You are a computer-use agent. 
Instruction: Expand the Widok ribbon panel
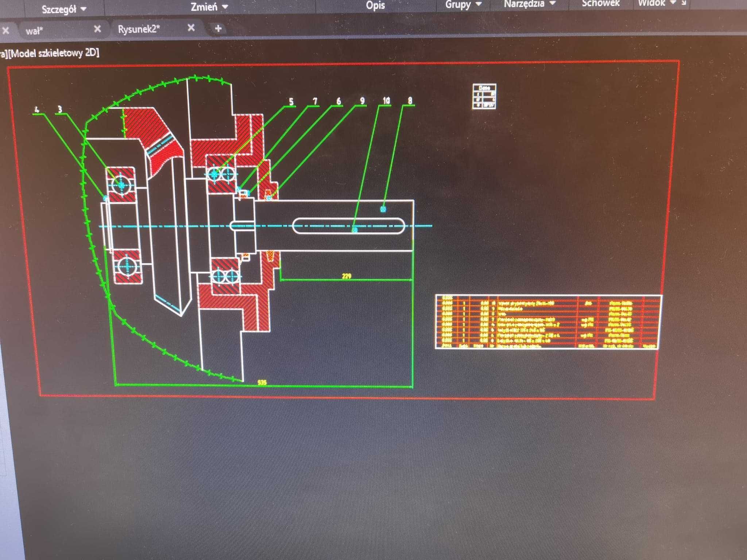pos(657,3)
